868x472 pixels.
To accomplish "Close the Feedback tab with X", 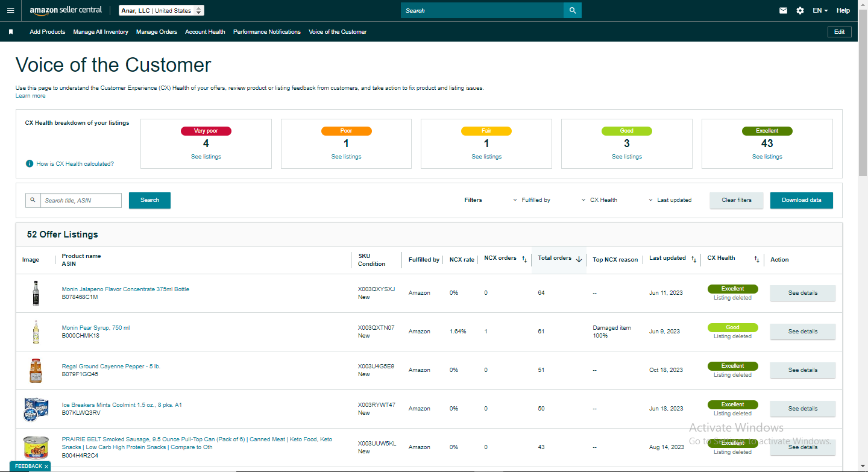I will point(46,467).
